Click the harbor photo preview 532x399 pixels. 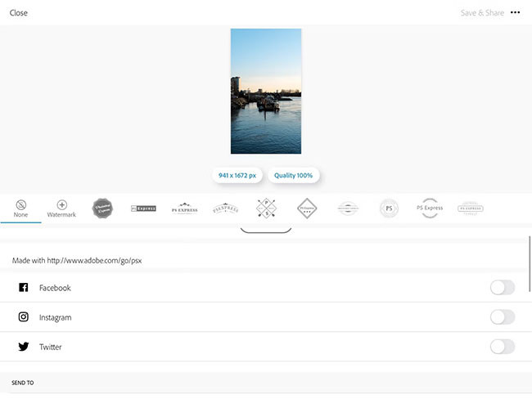point(266,91)
